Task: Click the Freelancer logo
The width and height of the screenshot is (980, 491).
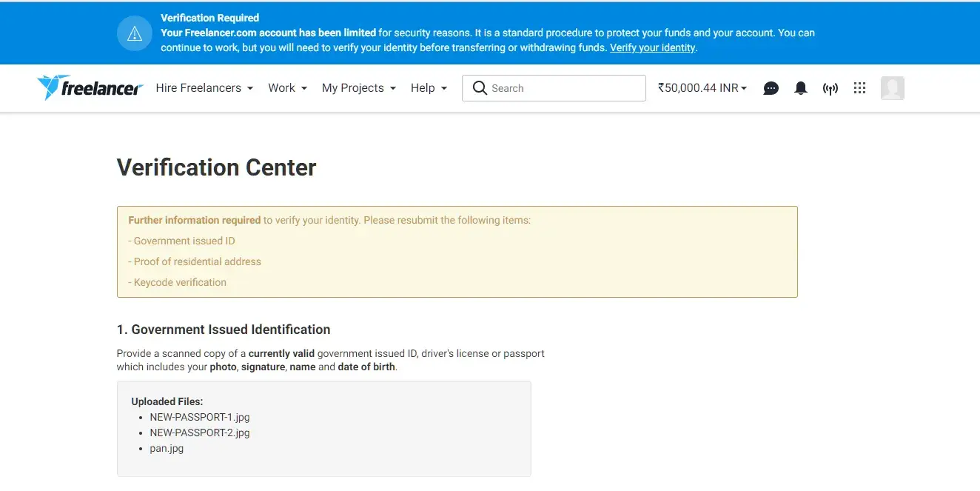Action: click(90, 88)
